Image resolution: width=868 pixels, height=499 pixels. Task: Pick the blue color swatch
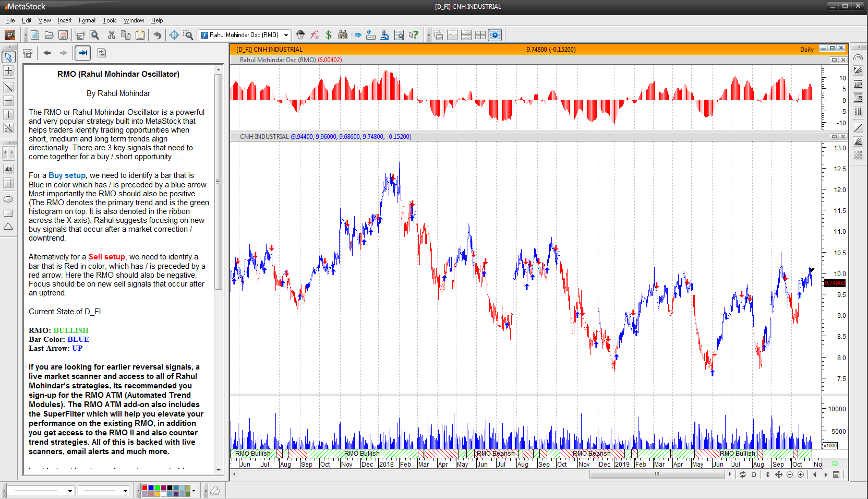(x=151, y=488)
